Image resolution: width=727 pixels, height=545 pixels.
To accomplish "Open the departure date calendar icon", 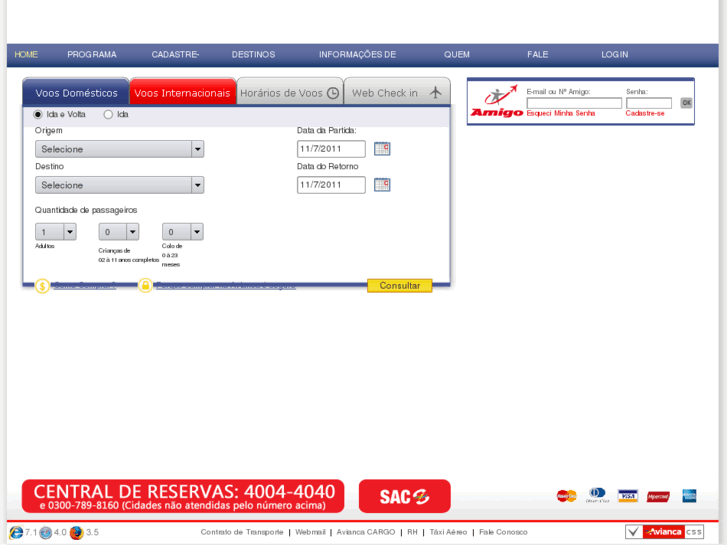I will (x=382, y=149).
